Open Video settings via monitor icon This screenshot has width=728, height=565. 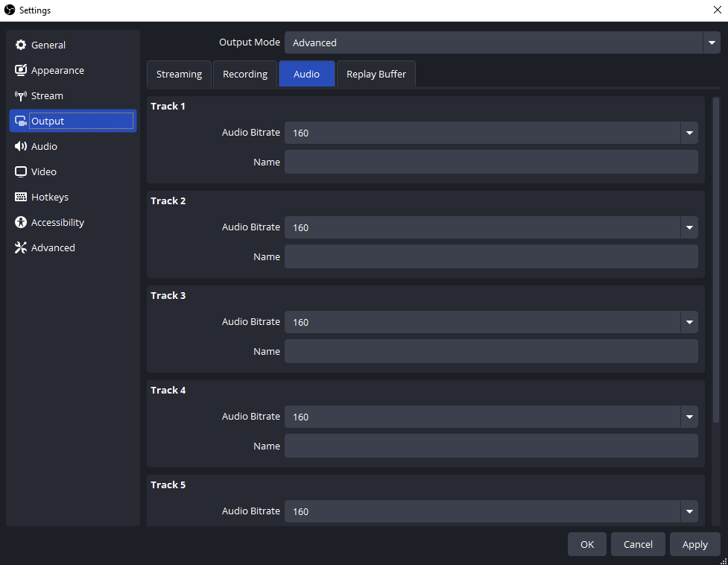21,172
